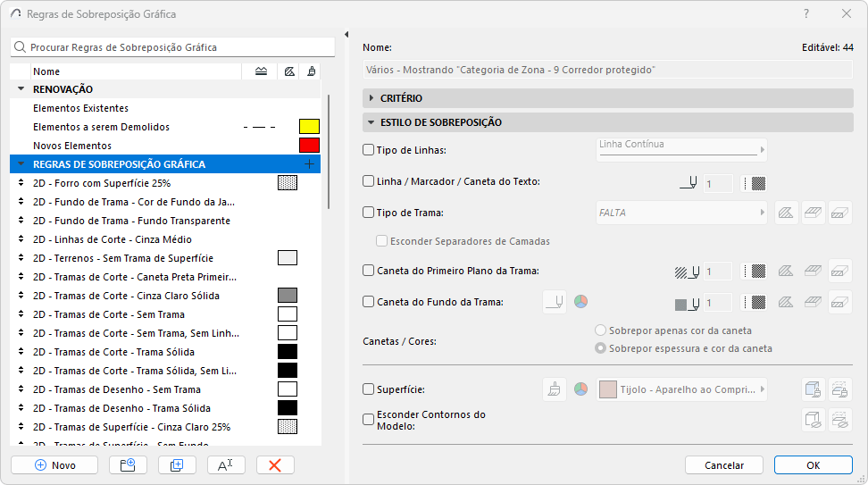Screen dimensions: 868x485
Task: Click the Cancelar button
Action: coord(724,465)
